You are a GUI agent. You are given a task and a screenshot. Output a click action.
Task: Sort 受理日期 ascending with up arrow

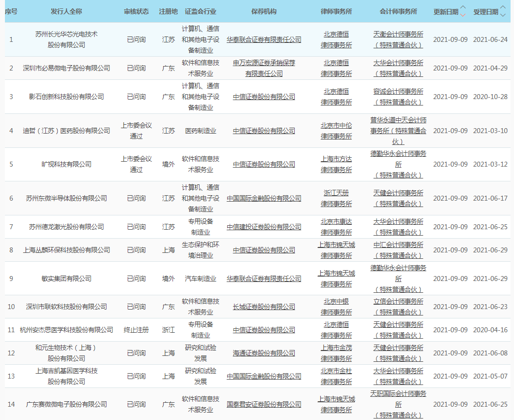pos(502,8)
